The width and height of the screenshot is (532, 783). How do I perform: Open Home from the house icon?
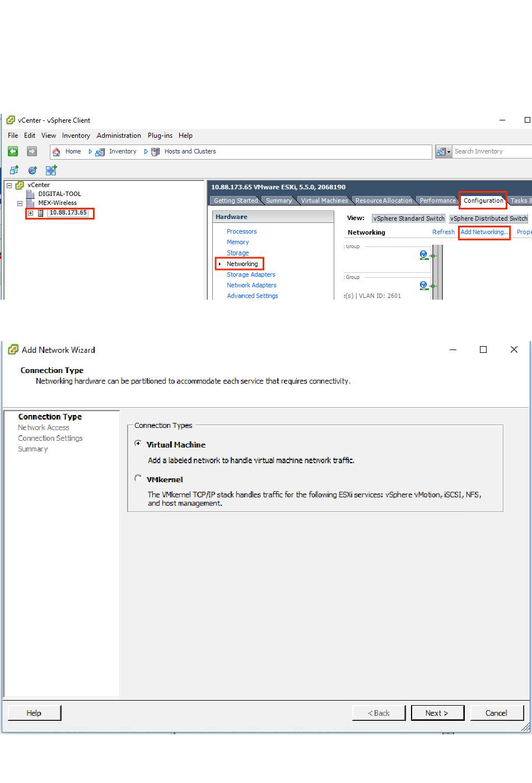[56, 152]
